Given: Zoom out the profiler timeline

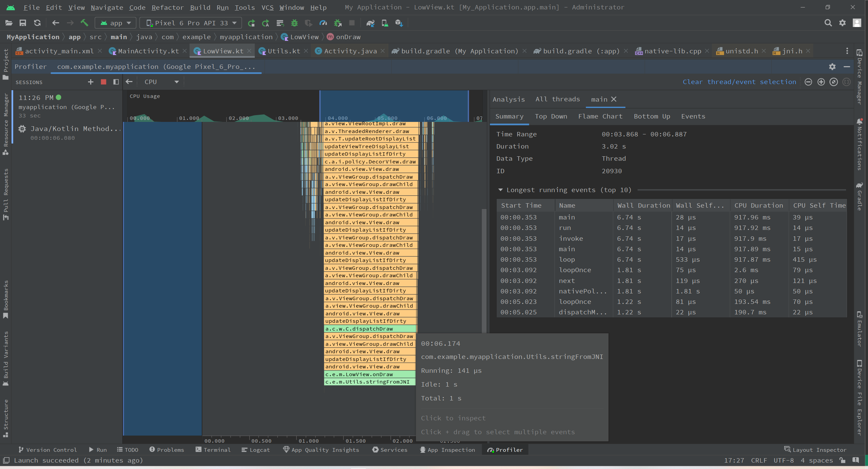Looking at the screenshot, I should click(808, 82).
